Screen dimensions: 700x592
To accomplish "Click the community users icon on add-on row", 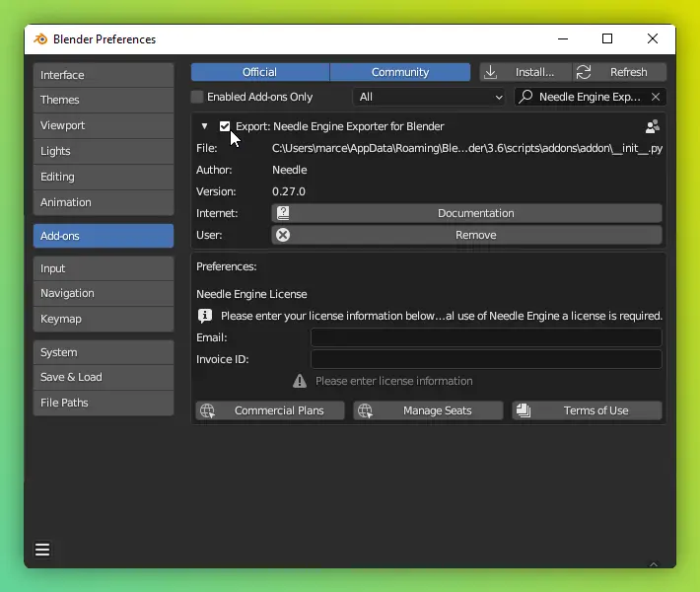I will pyautogui.click(x=653, y=126).
